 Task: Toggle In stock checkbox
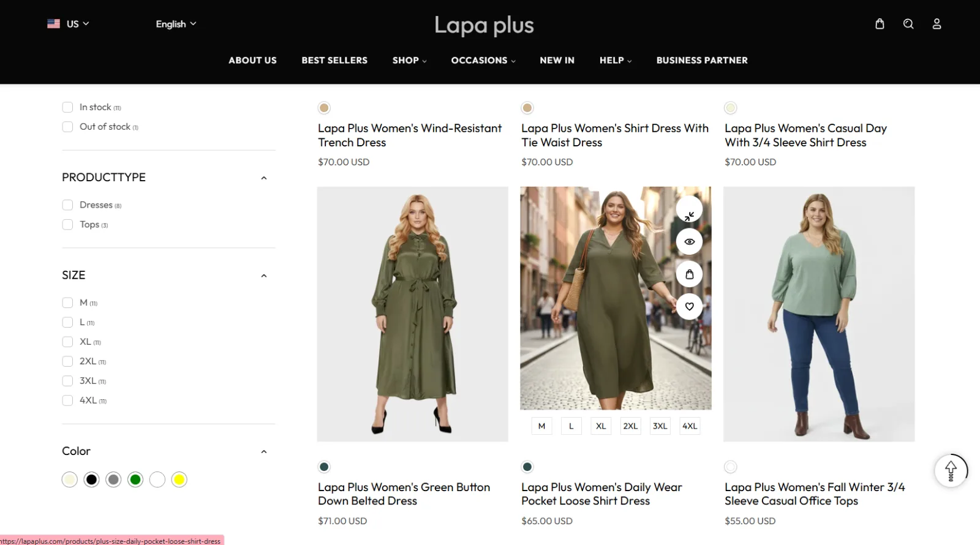click(x=67, y=107)
